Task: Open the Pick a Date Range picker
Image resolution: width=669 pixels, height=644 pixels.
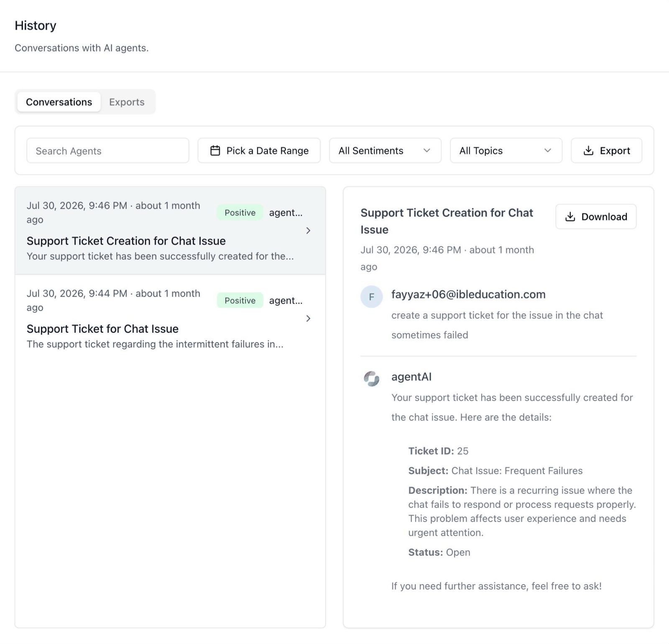Action: click(259, 151)
